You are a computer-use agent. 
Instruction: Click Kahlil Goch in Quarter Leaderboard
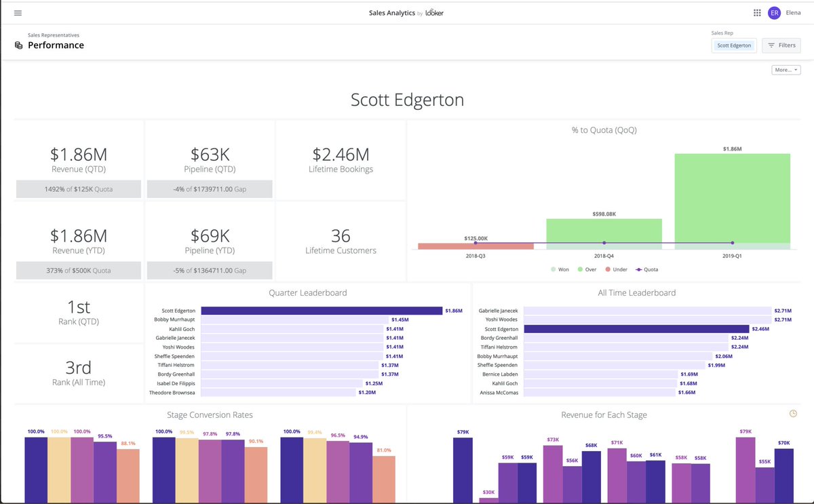(182, 329)
